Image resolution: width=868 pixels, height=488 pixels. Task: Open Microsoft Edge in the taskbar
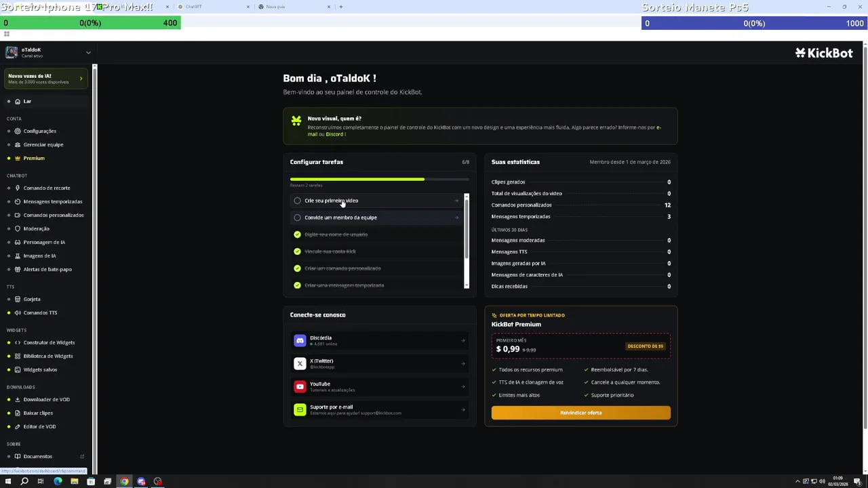58,481
